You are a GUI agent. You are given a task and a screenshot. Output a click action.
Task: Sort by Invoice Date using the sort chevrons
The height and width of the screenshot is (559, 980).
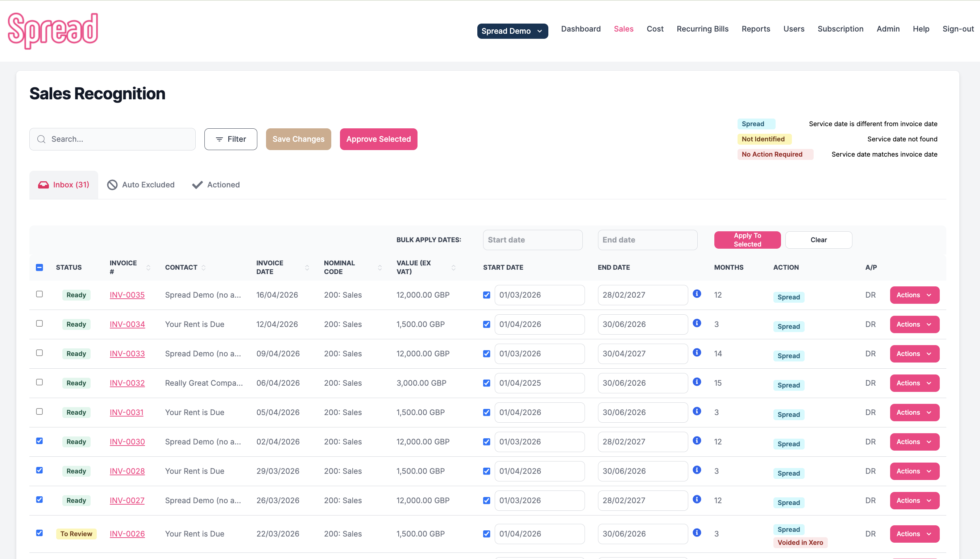pos(307,267)
